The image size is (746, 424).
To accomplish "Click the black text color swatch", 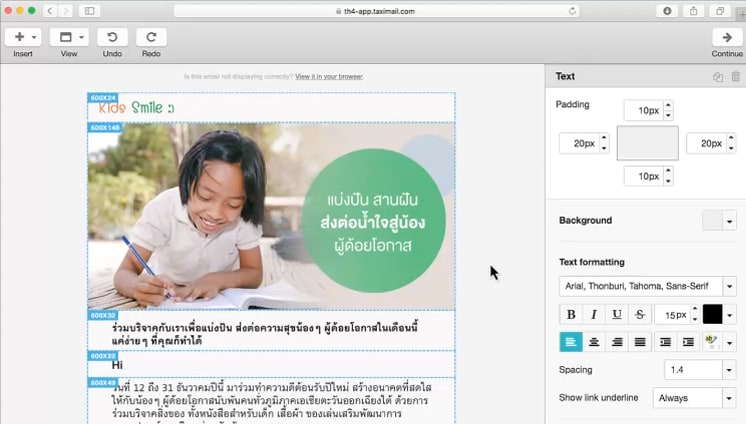I will (x=712, y=314).
